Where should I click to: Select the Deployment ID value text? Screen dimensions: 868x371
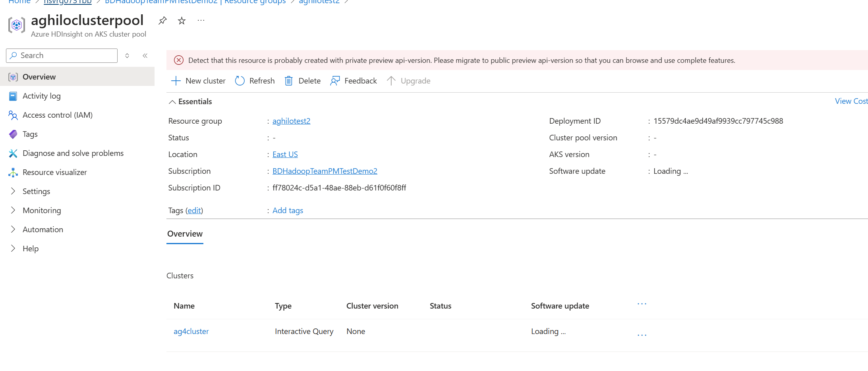tap(718, 121)
